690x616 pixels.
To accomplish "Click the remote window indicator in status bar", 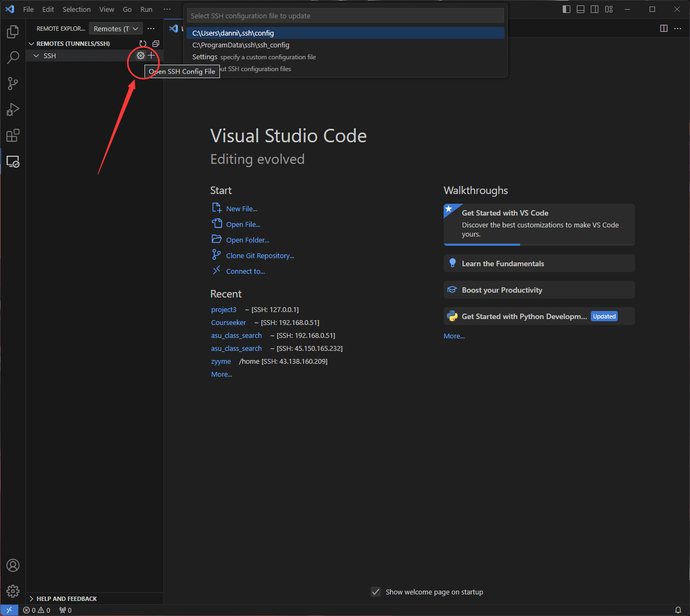I will [x=9, y=610].
